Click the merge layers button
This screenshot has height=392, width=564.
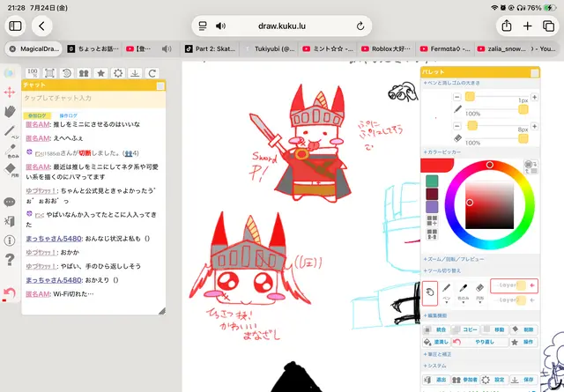coord(436,329)
